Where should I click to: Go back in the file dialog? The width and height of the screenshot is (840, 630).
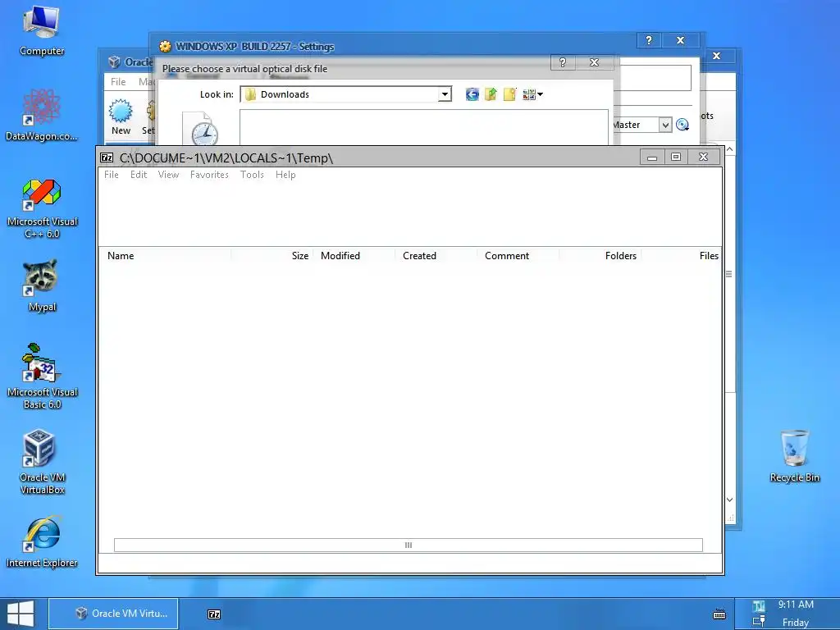472,94
